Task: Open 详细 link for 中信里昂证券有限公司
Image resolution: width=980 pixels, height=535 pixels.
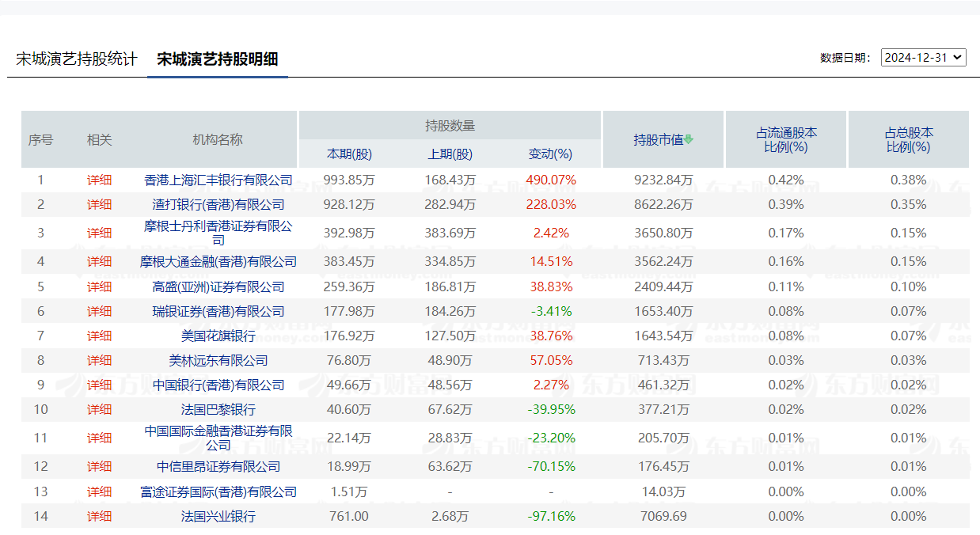Action: coord(100,466)
